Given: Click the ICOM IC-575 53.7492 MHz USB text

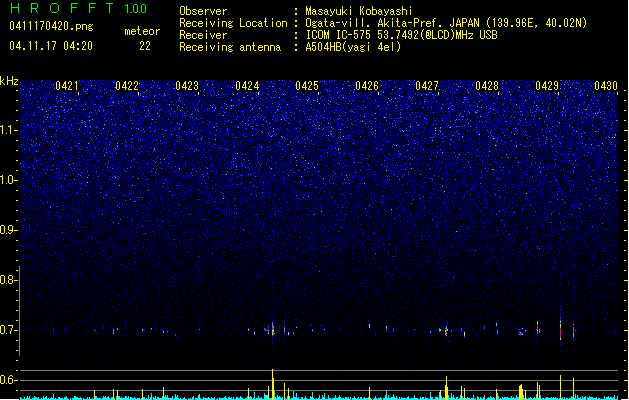Looking at the screenshot, I should click(401, 35).
